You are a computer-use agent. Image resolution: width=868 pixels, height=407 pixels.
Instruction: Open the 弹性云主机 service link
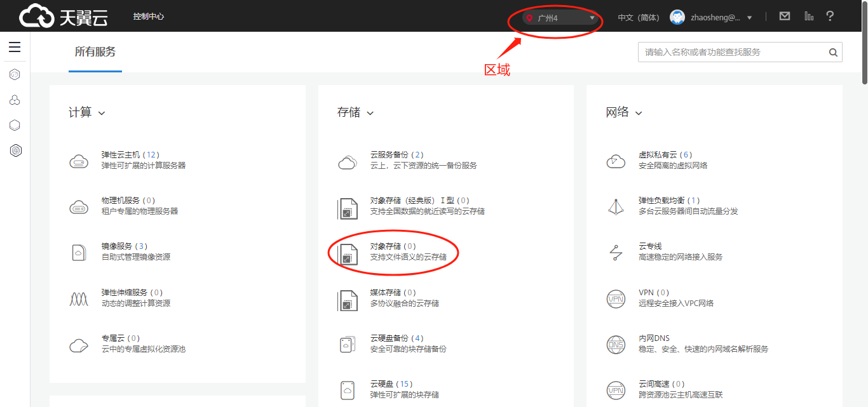(x=130, y=154)
